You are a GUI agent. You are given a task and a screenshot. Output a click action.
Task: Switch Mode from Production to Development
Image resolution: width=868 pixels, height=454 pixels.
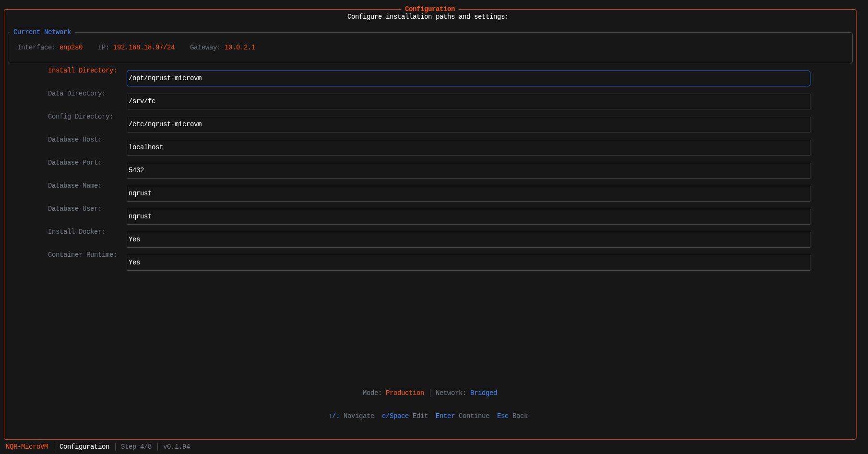coord(404,393)
